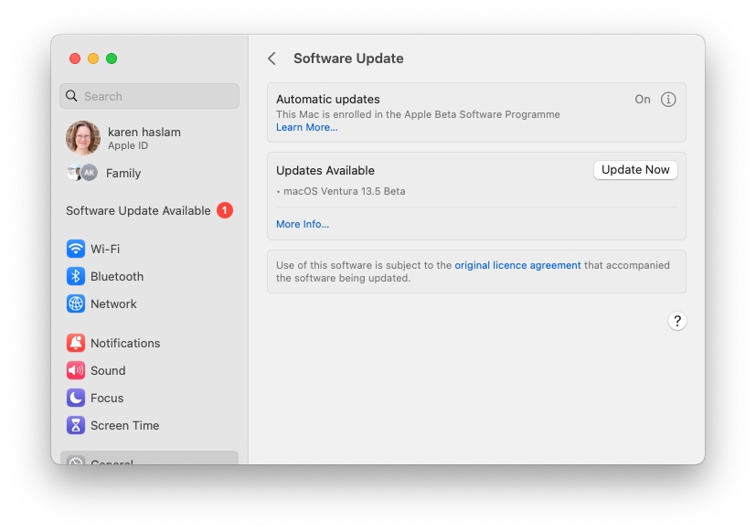Click inside the Search field
The height and width of the screenshot is (532, 756).
[149, 96]
